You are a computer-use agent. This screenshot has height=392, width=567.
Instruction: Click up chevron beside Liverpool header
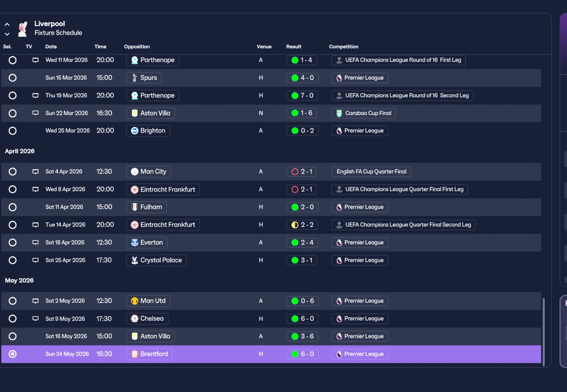[7, 25]
